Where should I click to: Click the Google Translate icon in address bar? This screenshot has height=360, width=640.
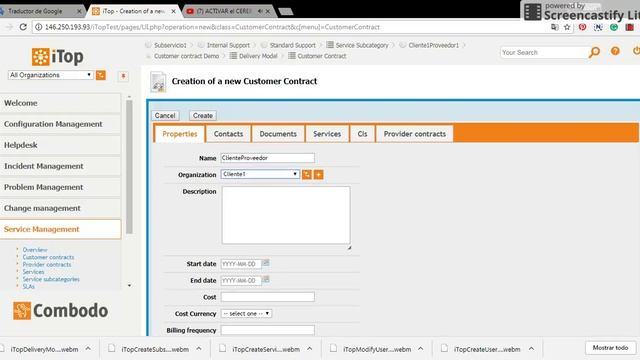coord(555,27)
